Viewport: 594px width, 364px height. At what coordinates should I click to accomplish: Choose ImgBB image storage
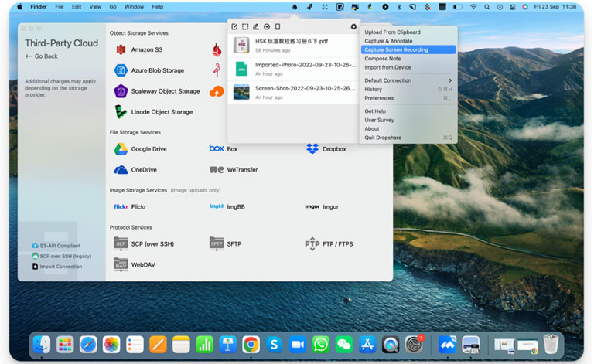[x=227, y=207]
